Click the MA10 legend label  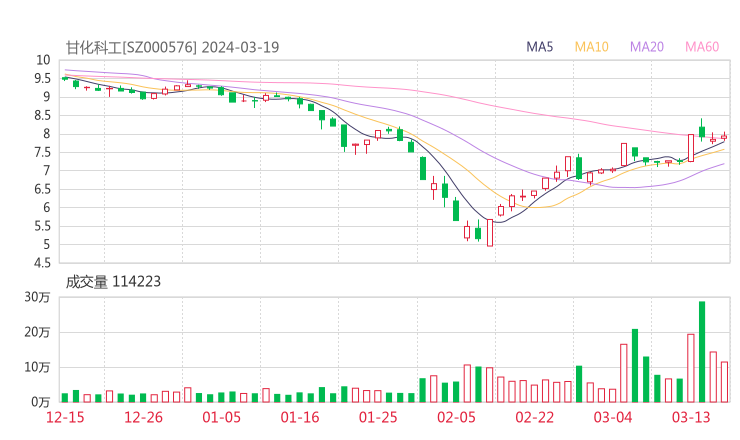click(591, 47)
